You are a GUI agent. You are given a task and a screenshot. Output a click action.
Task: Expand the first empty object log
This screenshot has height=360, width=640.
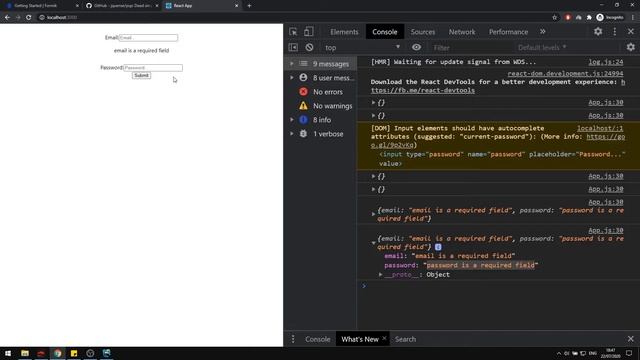[373, 102]
